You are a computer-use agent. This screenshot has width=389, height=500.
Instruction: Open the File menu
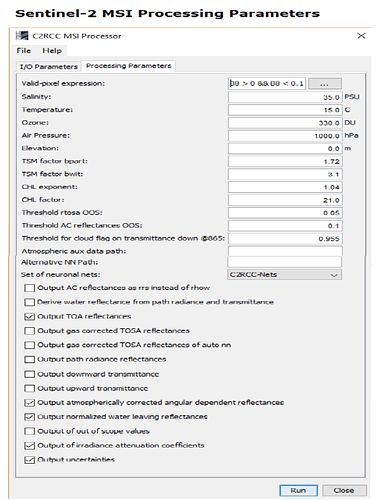tap(24, 51)
